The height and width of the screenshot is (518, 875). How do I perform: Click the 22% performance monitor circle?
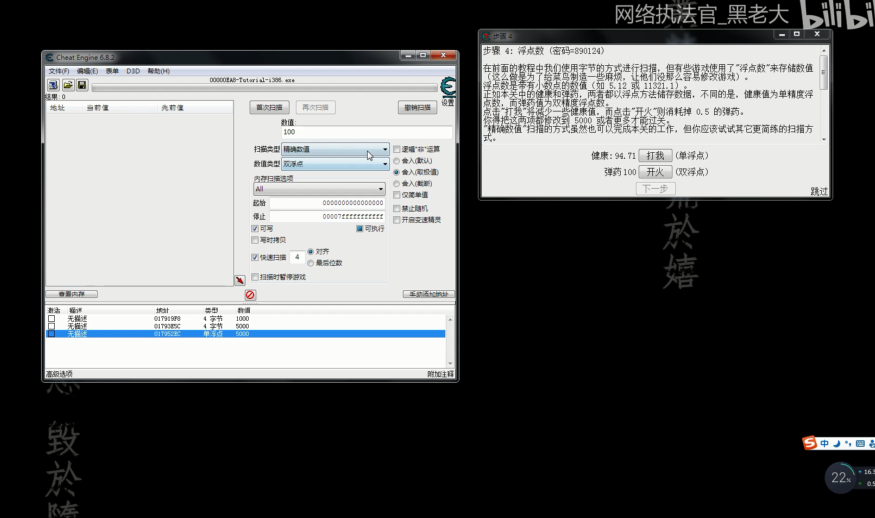[x=840, y=478]
